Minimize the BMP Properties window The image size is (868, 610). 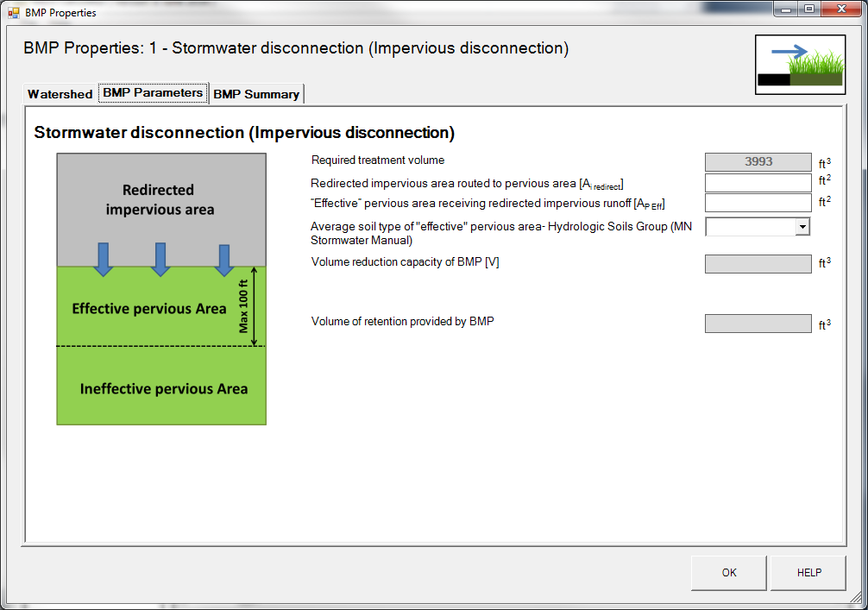(786, 9)
